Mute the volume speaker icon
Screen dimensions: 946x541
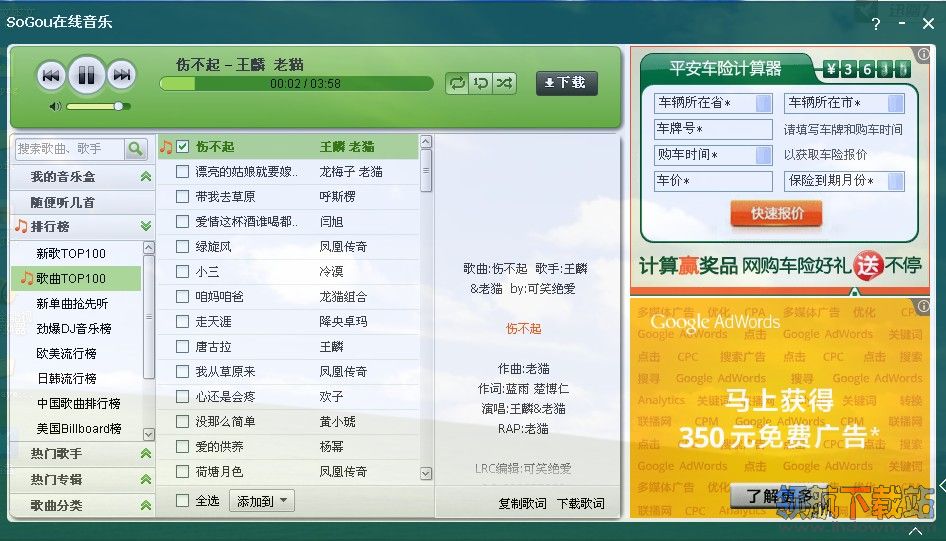[55, 107]
